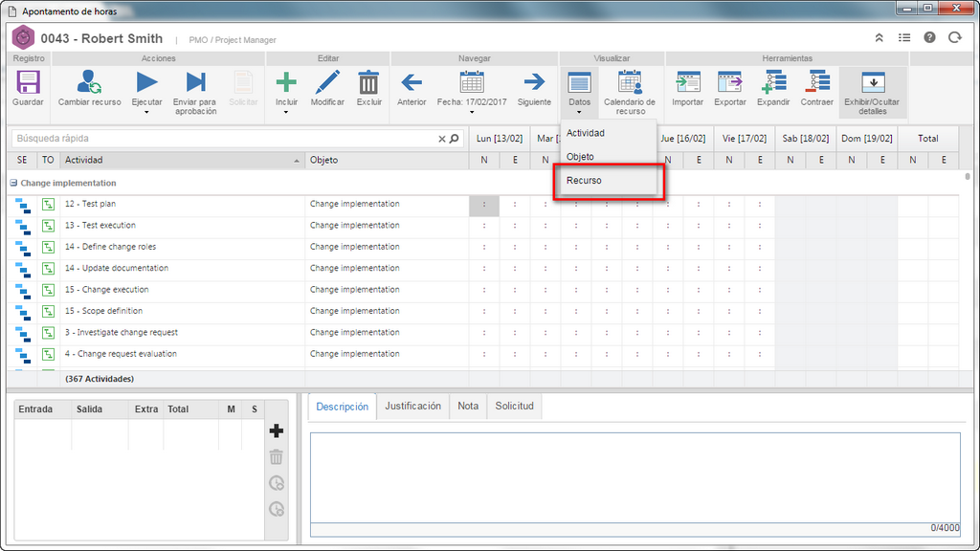Click Gantt status icon of Test execution row
980x551 pixels.
(x=23, y=226)
